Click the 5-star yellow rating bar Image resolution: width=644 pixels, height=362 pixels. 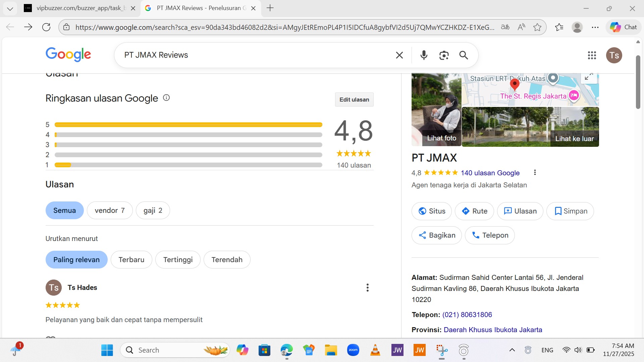pyautogui.click(x=188, y=125)
